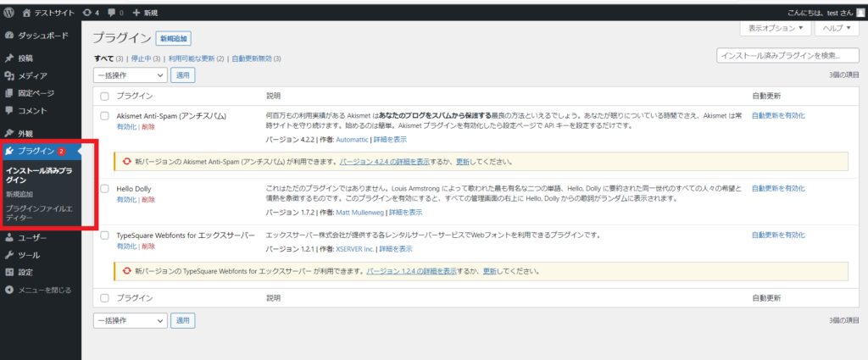This screenshot has height=360, width=868.
Task: Click 有効化 under Akismet Anti-Spam
Action: [127, 127]
